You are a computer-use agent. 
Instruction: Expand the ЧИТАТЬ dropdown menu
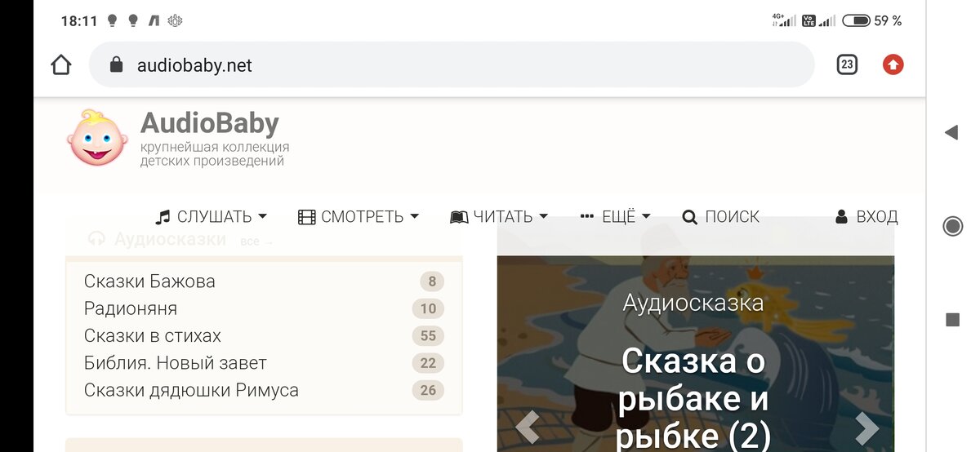(x=499, y=217)
